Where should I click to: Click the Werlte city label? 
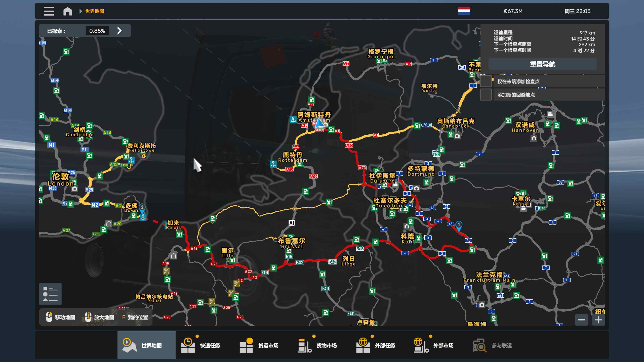click(x=429, y=88)
